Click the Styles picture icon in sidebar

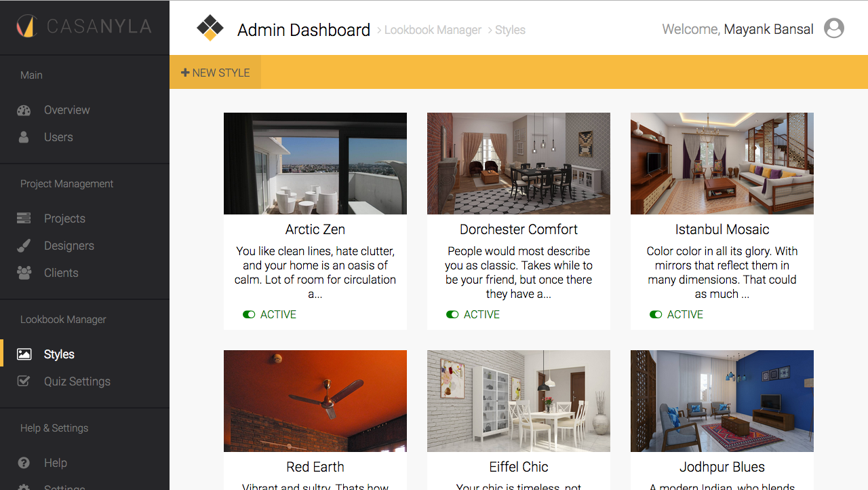24,354
